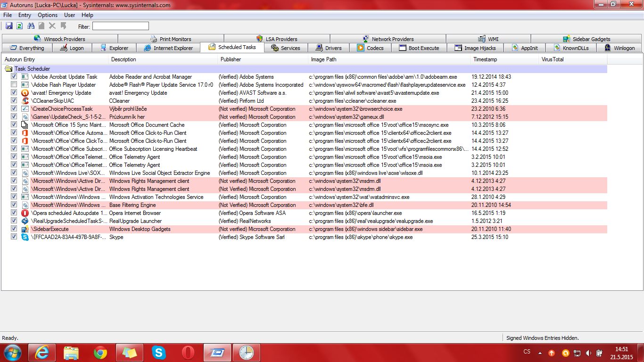Check the Adobe Flash Player Updater entry

14,84
